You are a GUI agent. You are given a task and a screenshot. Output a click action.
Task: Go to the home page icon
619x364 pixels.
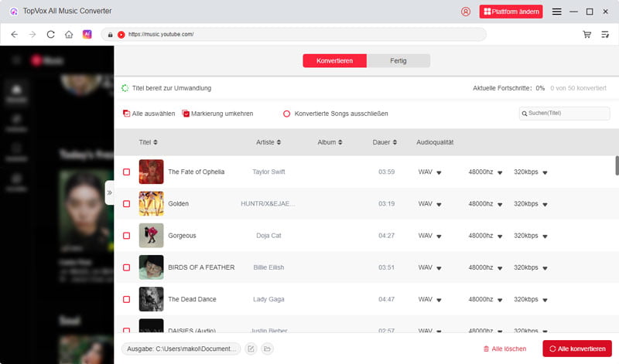click(69, 35)
